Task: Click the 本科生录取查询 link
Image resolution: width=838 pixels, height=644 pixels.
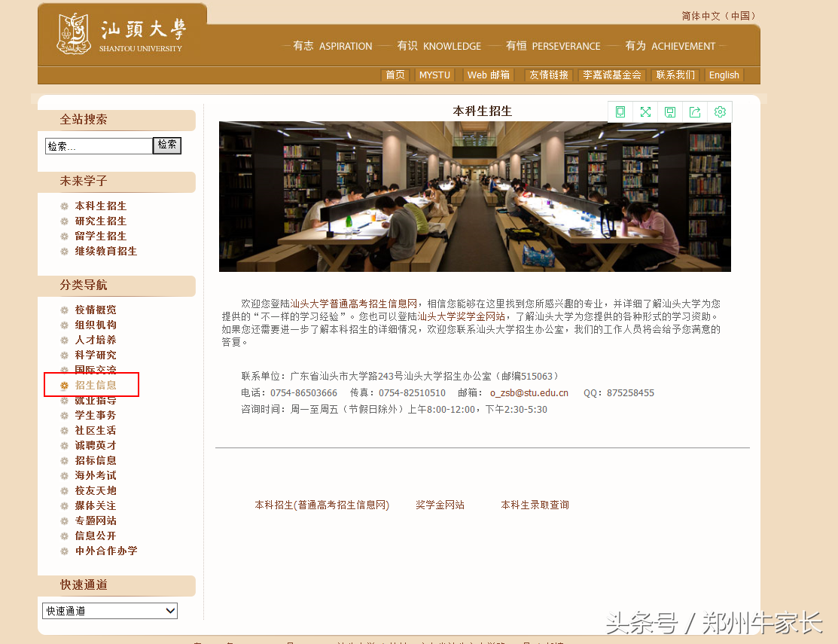Action: click(535, 505)
